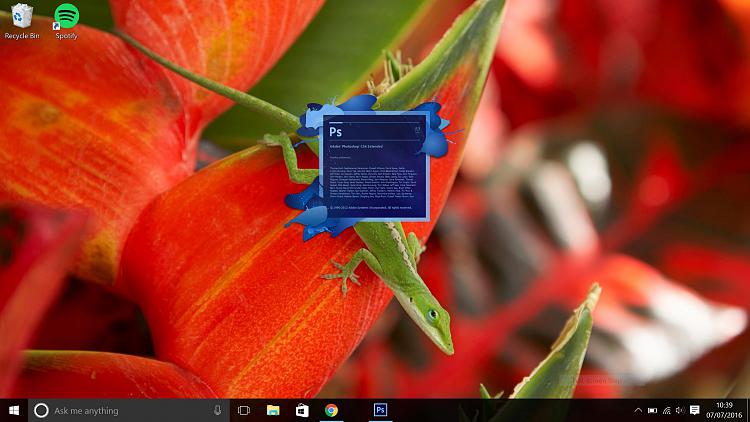
Task: Open File Explorer from the taskbar
Action: pyautogui.click(x=273, y=411)
